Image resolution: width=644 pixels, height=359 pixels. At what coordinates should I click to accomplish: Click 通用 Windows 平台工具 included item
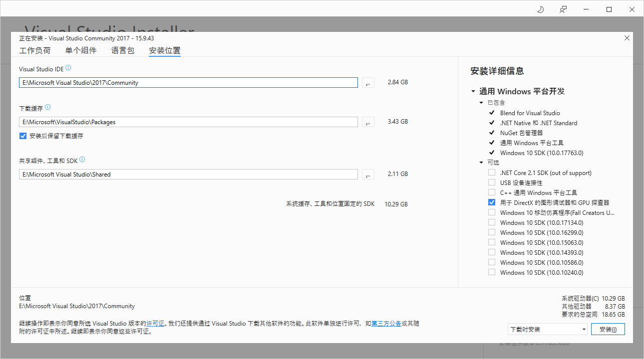(x=532, y=143)
